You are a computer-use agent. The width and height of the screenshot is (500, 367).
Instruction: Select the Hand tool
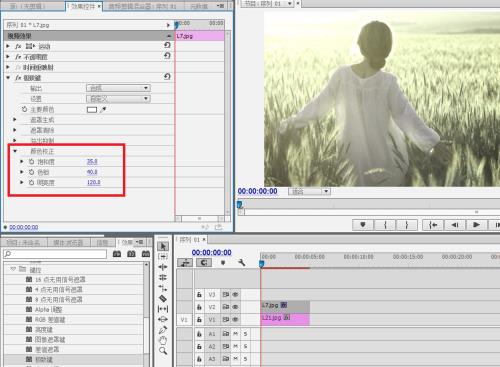163,340
